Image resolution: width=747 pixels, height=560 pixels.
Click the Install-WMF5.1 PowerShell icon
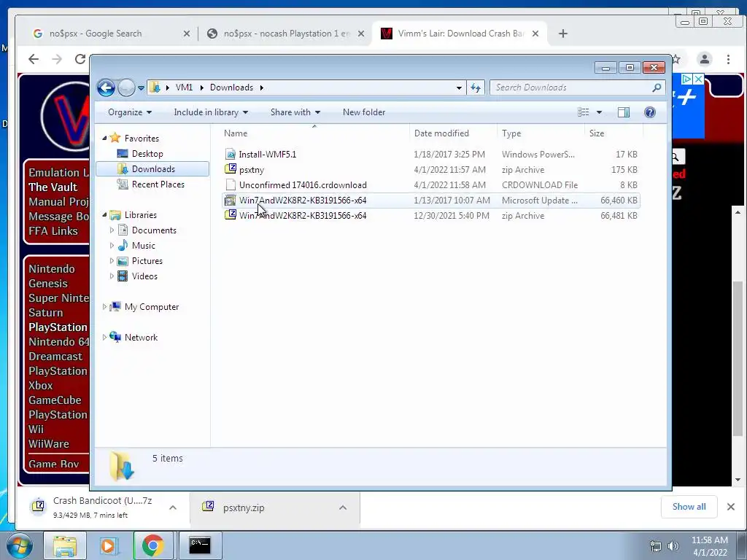[231, 155]
